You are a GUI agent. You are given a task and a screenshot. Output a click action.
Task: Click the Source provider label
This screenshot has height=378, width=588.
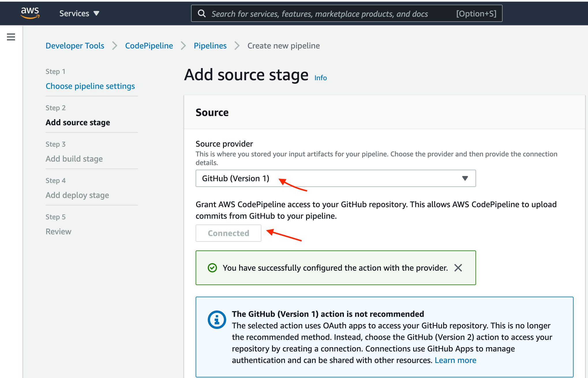[x=224, y=144]
